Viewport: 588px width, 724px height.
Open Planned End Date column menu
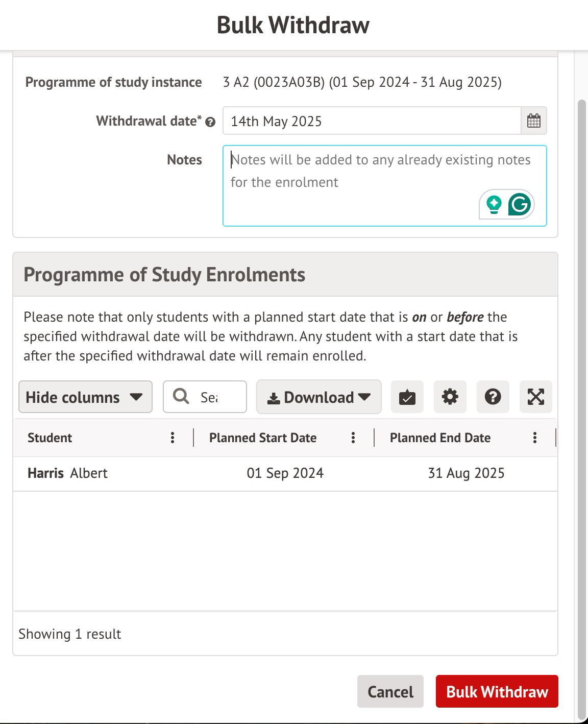(534, 438)
